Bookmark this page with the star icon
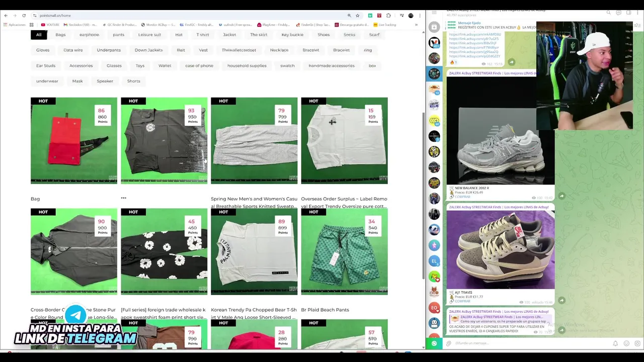Image resolution: width=644 pixels, height=362 pixels. [357, 16]
